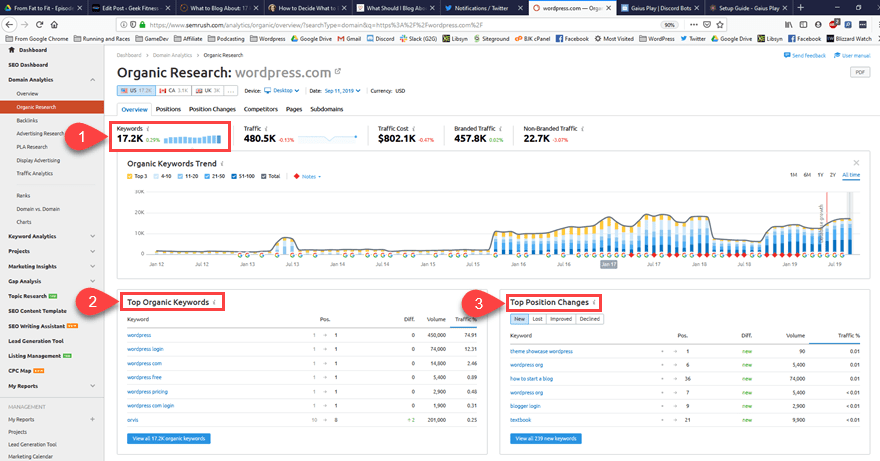880x461 pixels.
Task: Click info icon next to Top Organic Keywords
Action: pyautogui.click(x=214, y=301)
